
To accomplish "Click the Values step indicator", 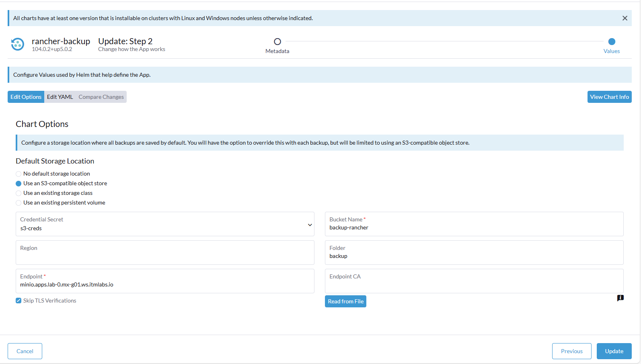I will (611, 42).
